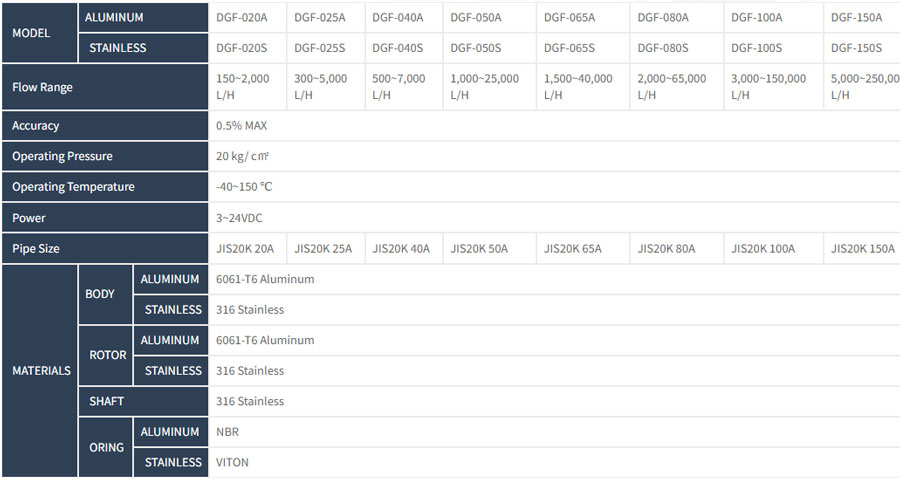Select the Flow Range row header
Image resolution: width=900 pixels, height=486 pixels.
coord(105,87)
